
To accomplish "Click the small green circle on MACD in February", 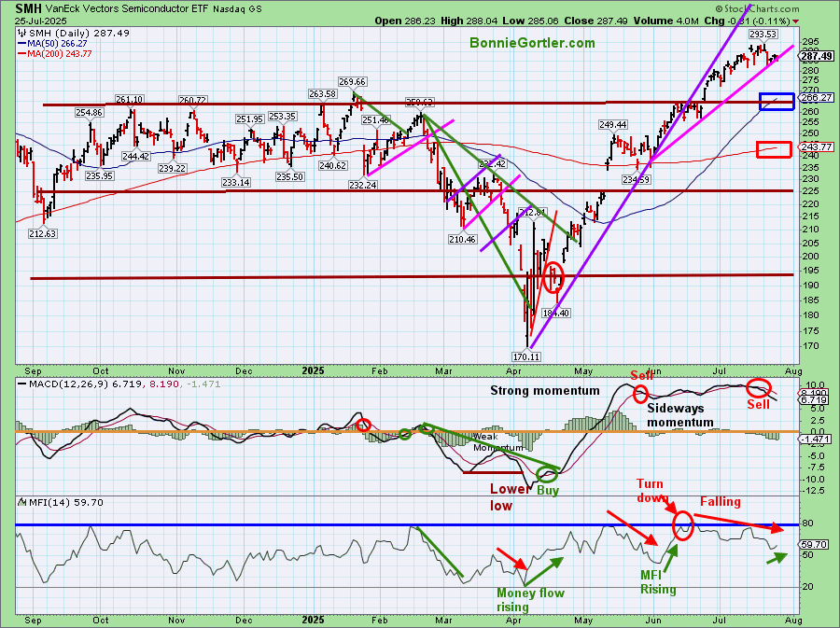I will pyautogui.click(x=405, y=434).
